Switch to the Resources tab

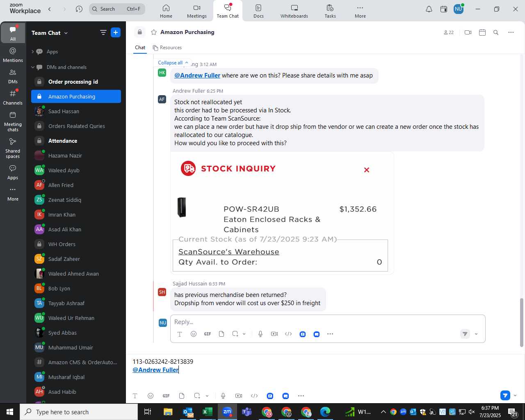point(167,48)
